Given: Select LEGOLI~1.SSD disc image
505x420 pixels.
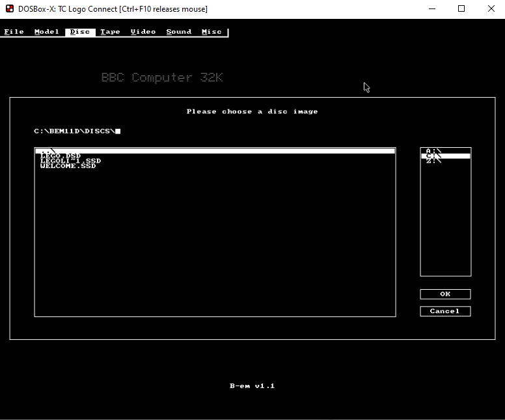Looking at the screenshot, I should click(x=215, y=161).
